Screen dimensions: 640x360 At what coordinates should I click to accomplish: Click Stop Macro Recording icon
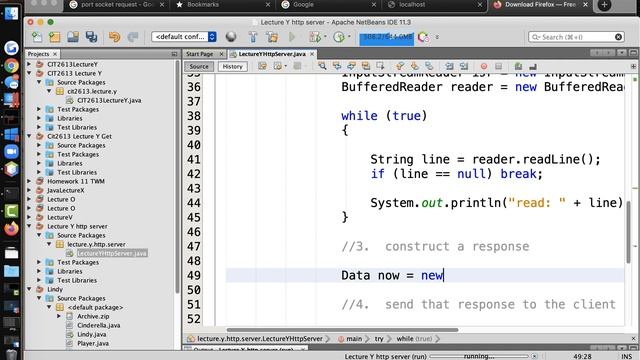[498, 66]
